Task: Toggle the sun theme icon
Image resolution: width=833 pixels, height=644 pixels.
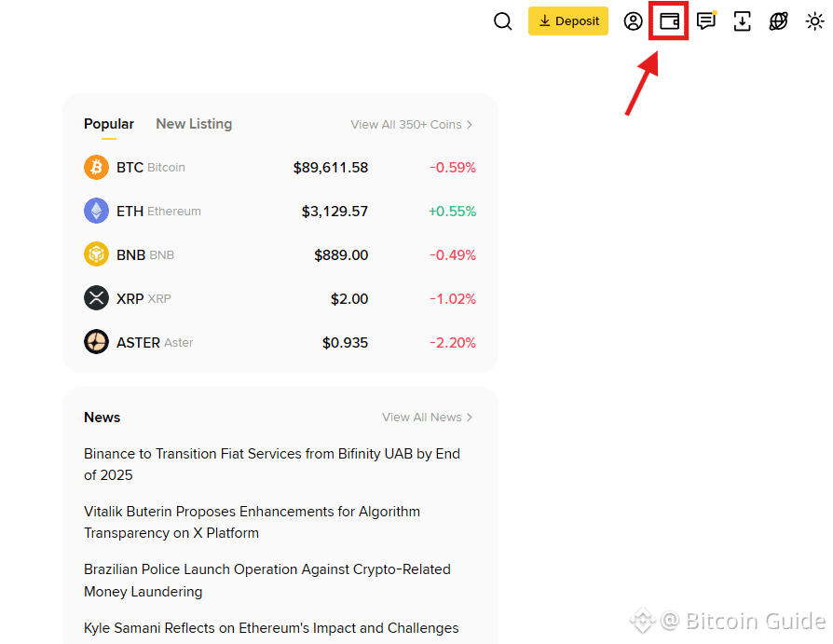Action: point(815,21)
